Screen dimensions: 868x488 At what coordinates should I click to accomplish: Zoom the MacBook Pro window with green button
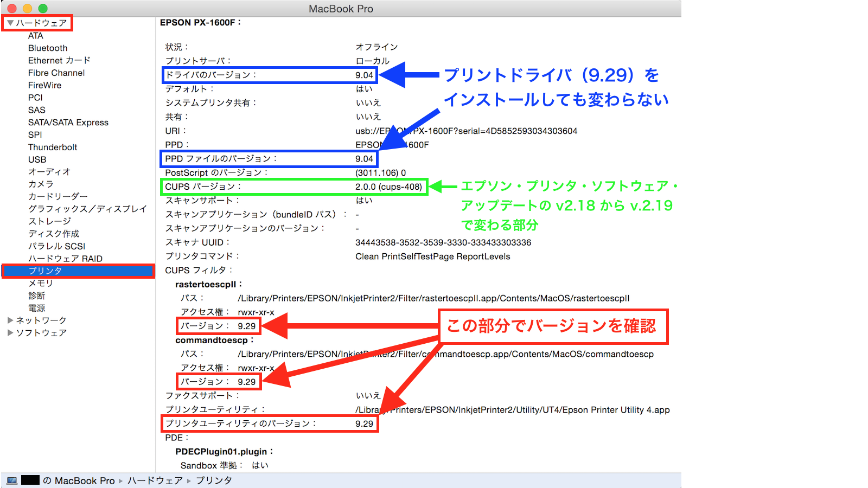[x=43, y=9]
